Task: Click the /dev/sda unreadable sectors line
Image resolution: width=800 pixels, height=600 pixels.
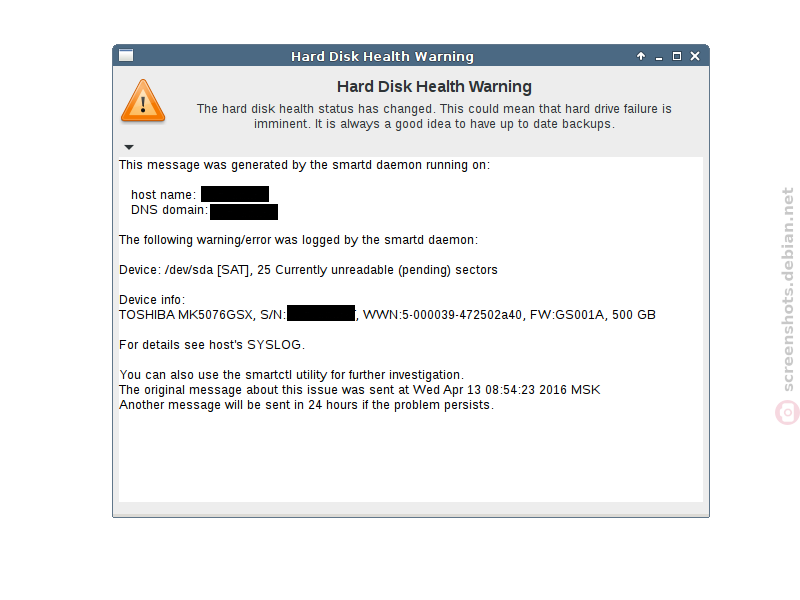Action: (308, 270)
